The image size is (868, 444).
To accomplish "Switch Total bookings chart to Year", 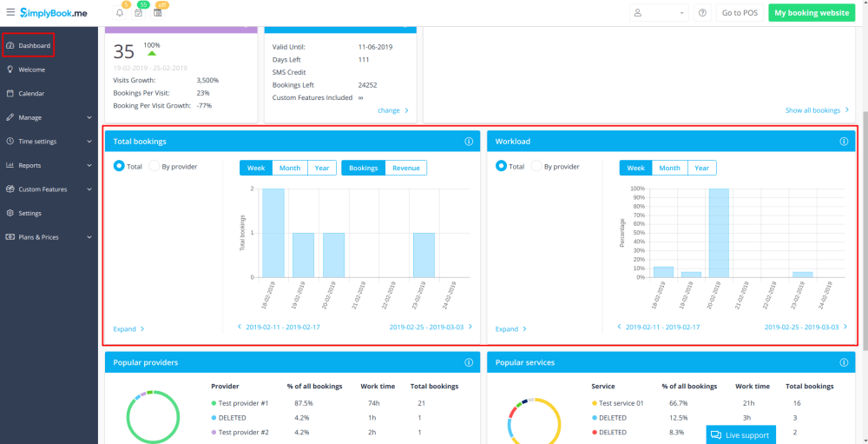I will tap(322, 168).
